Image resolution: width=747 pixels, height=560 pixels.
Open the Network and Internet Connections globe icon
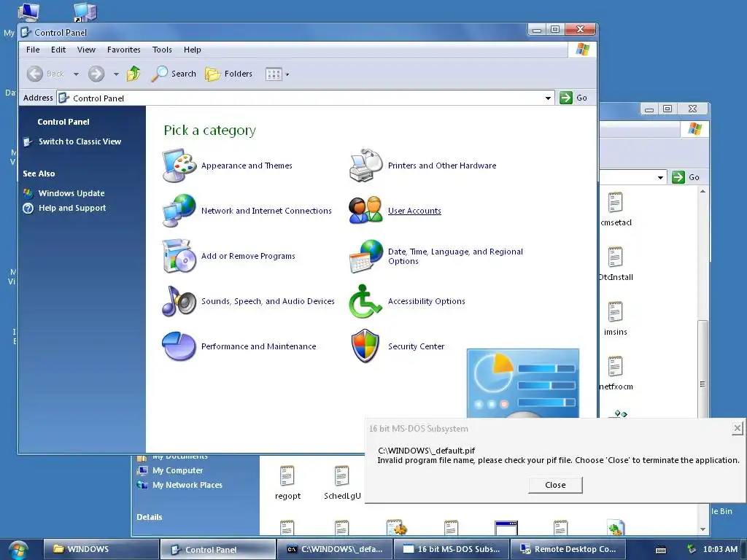pyautogui.click(x=179, y=211)
